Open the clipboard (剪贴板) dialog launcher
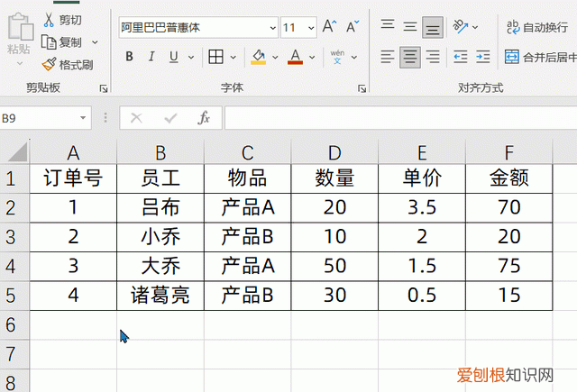The height and width of the screenshot is (392, 577). tap(104, 88)
